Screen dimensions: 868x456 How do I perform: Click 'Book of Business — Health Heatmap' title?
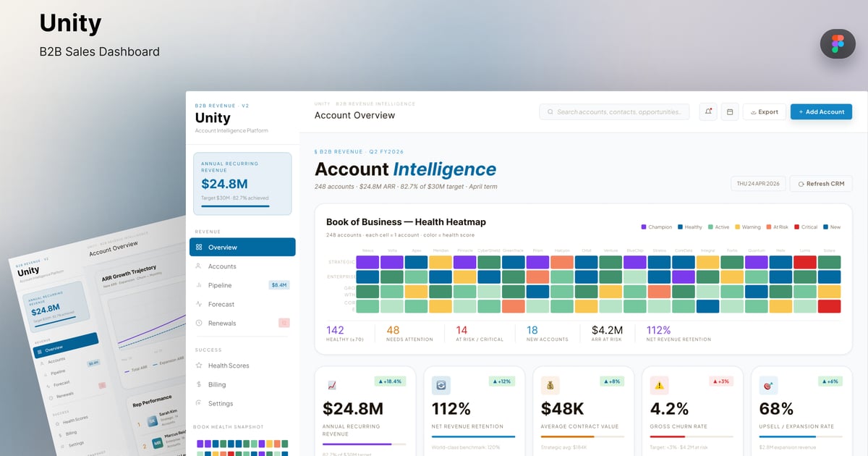(x=406, y=222)
